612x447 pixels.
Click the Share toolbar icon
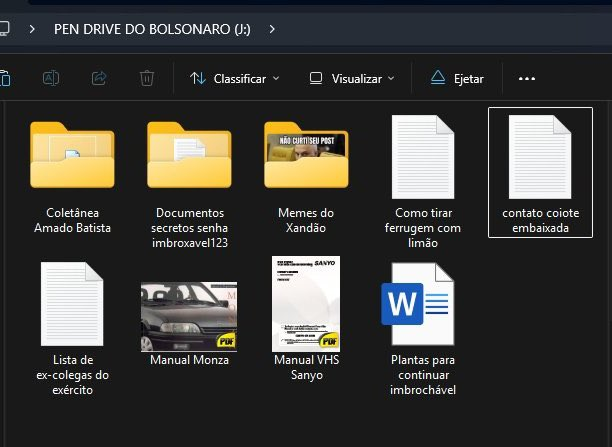[x=99, y=78]
